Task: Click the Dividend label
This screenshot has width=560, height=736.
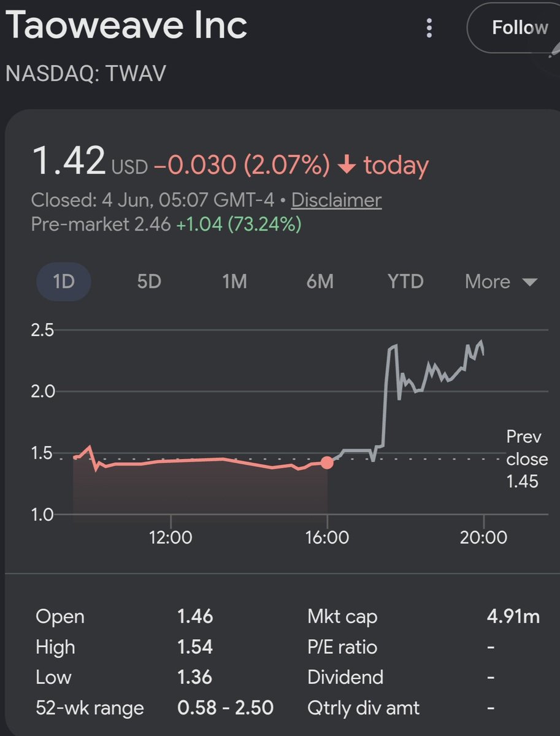Action: (x=345, y=678)
